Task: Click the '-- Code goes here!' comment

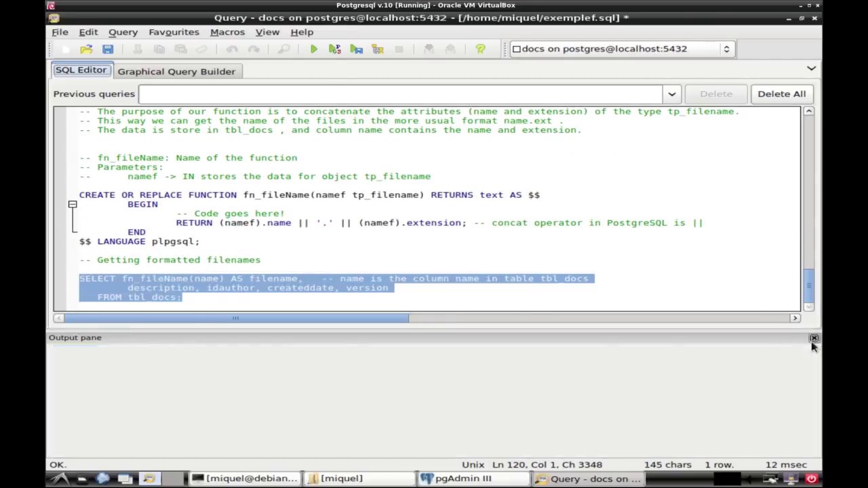Action: [230, 213]
